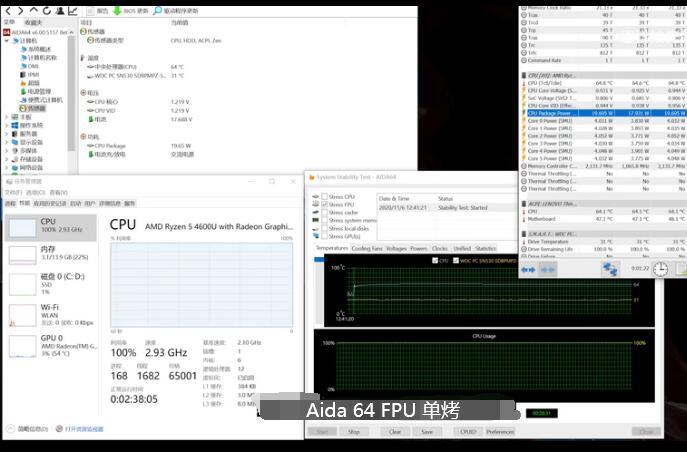The height and width of the screenshot is (452, 687).
Task: Select Wi-Fi in Task Manager sidebar
Action: (x=51, y=314)
